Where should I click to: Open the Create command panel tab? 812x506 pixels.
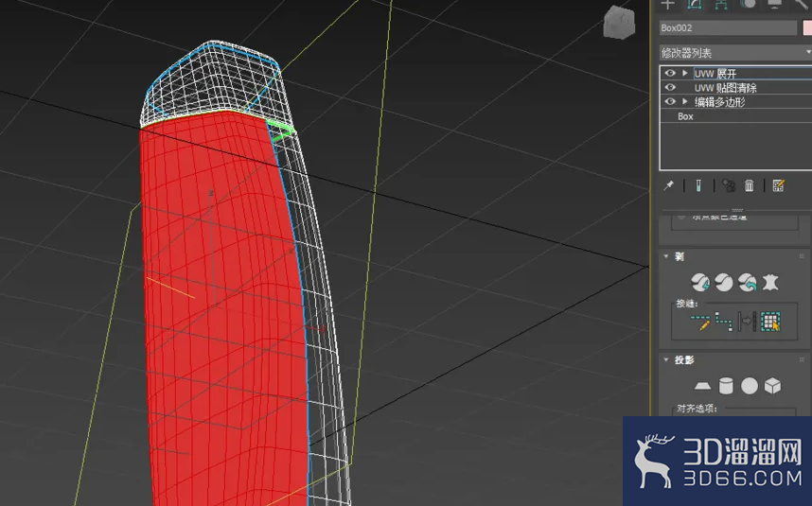pos(667,5)
